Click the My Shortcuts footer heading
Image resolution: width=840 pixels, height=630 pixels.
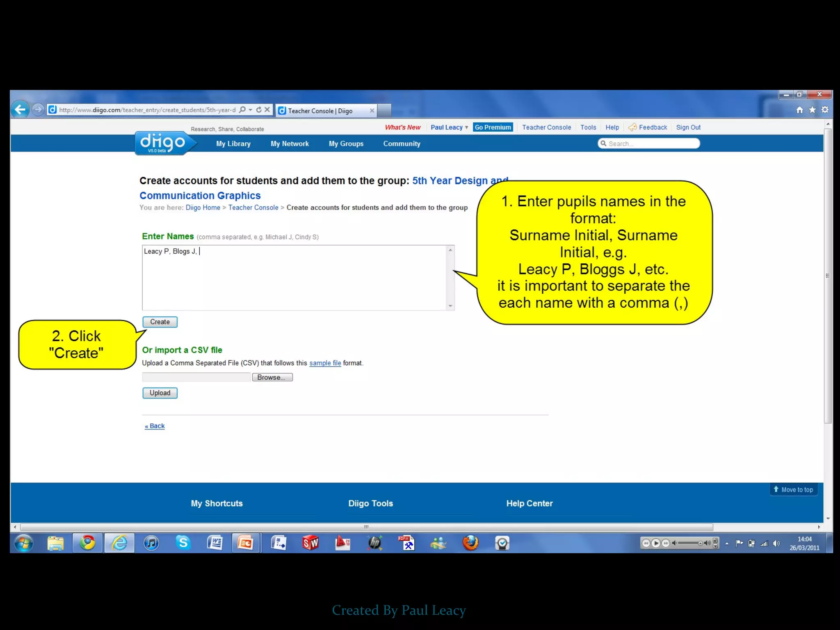217,503
